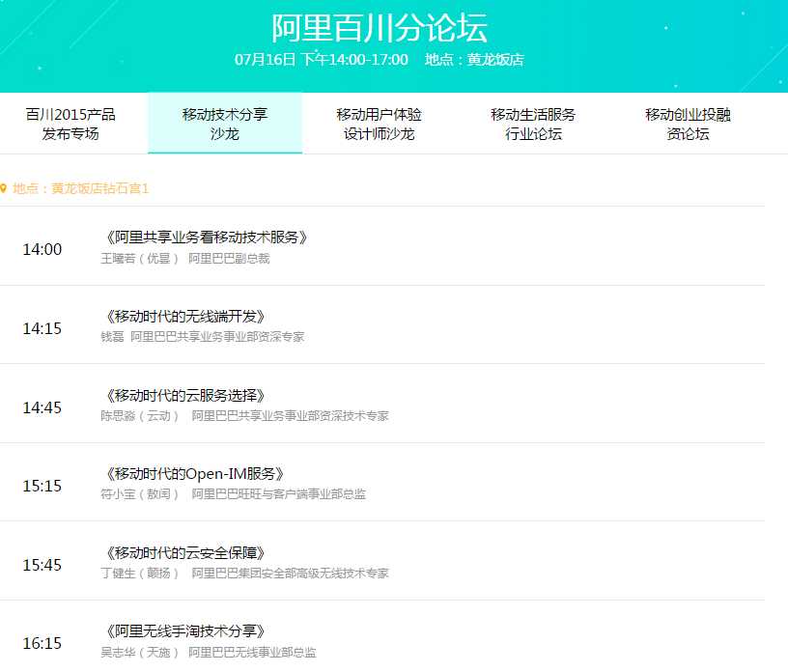Click the 阿里百川分论坛 header title
This screenshot has width=788, height=672.
(380, 28)
